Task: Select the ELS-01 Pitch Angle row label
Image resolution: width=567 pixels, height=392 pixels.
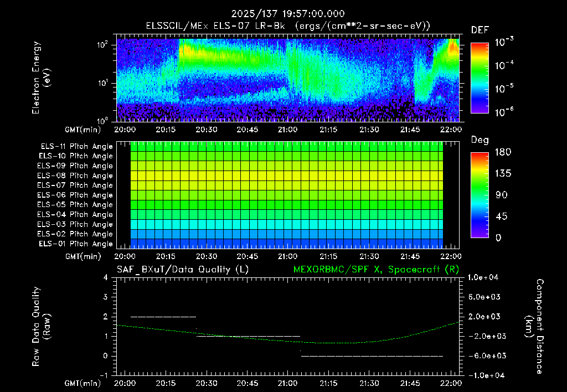Action: coord(76,244)
